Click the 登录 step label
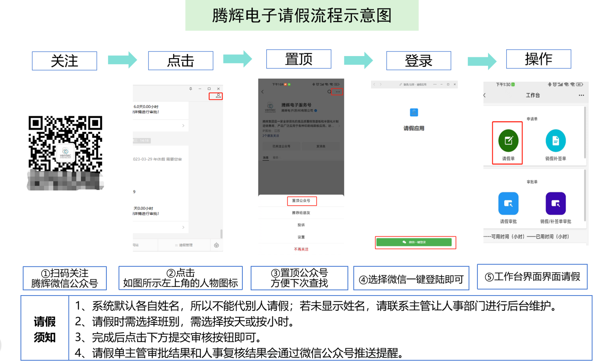 pyautogui.click(x=419, y=61)
